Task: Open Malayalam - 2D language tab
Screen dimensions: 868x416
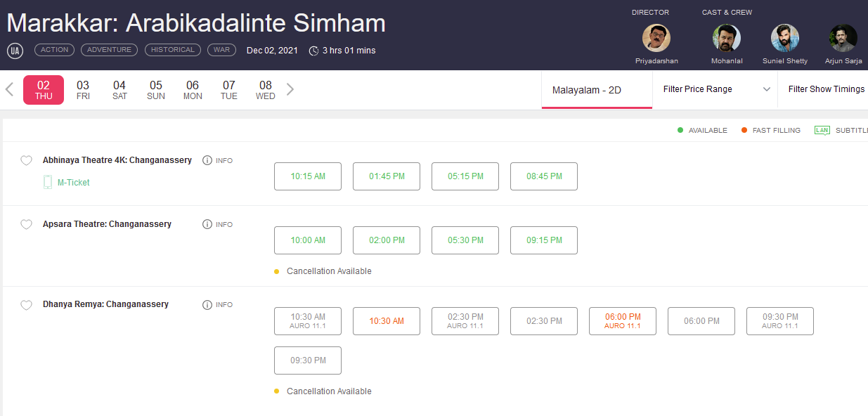Action: (x=597, y=90)
